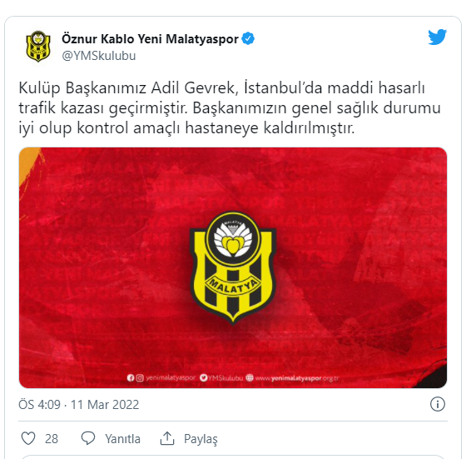Click the Twitter bird logo

coord(437,37)
